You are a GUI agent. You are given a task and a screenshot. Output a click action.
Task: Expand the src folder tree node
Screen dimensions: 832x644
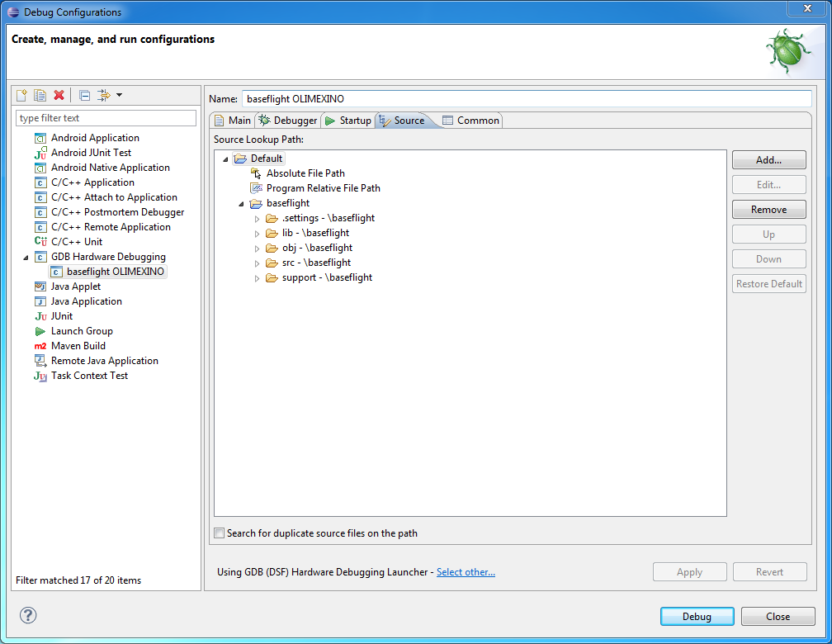pyautogui.click(x=258, y=263)
